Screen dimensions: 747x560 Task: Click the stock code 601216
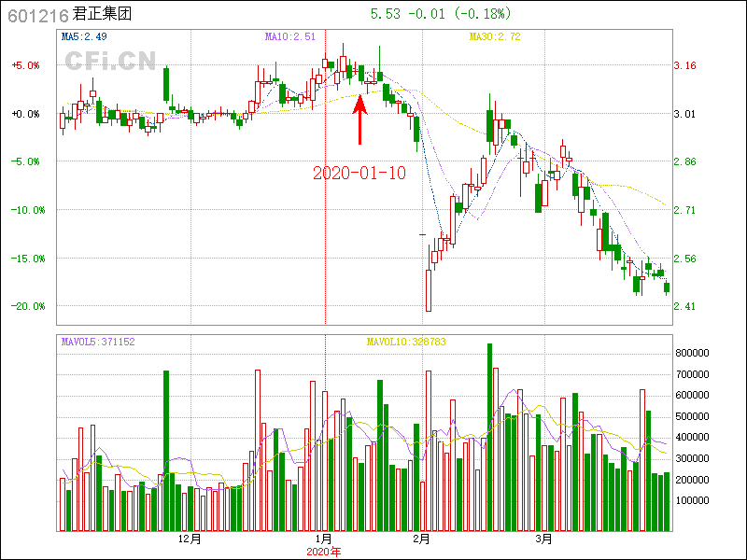[36, 15]
